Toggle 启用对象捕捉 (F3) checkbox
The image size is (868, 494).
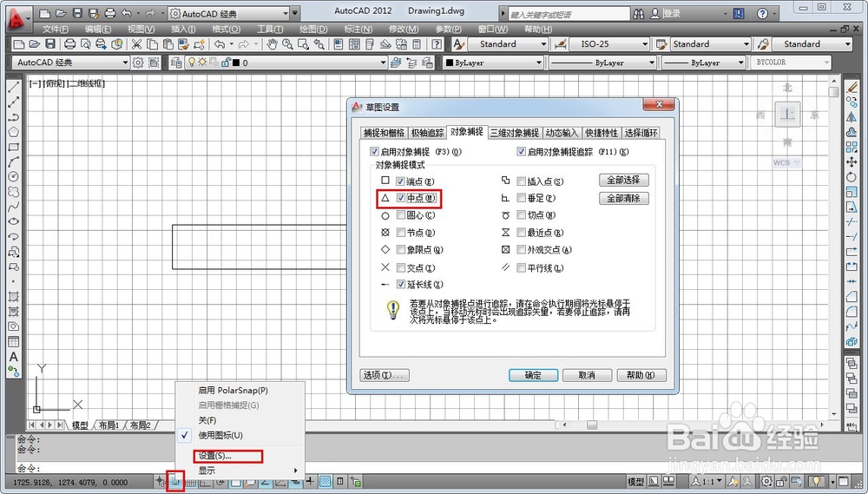tap(375, 151)
